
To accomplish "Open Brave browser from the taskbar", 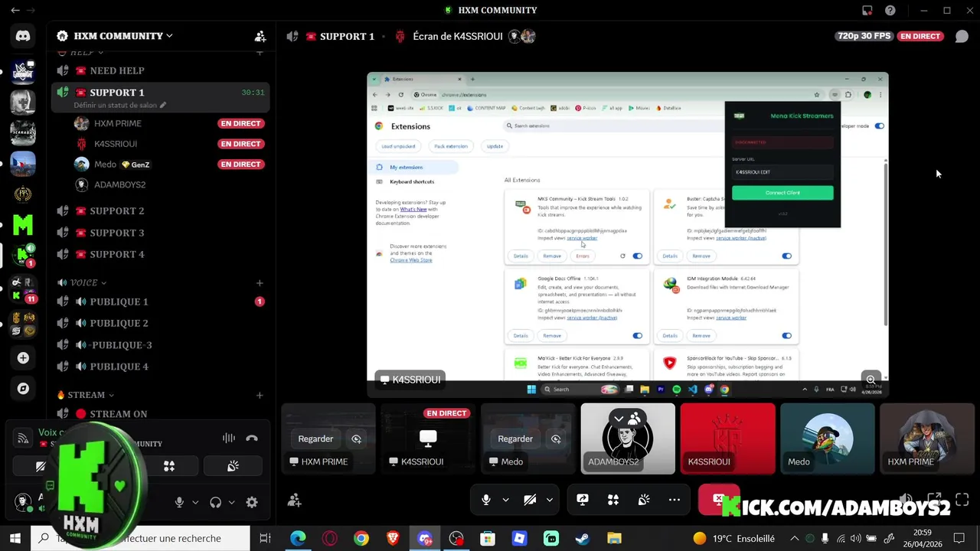I will coord(393,538).
